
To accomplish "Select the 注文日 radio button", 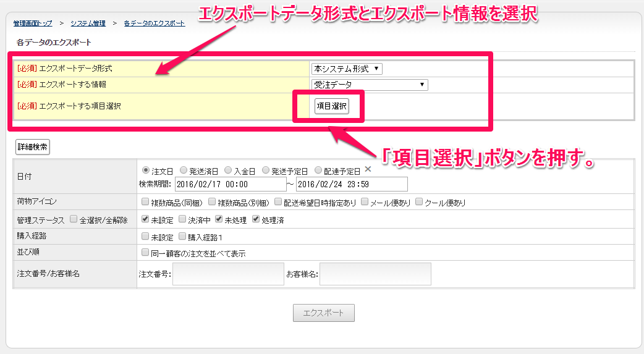I will click(x=146, y=170).
